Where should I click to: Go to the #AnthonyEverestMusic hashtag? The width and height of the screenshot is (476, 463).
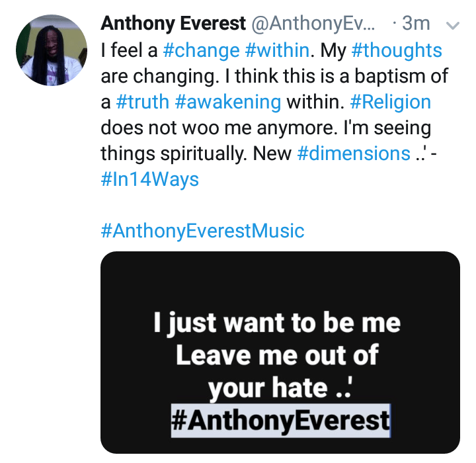[x=202, y=231]
